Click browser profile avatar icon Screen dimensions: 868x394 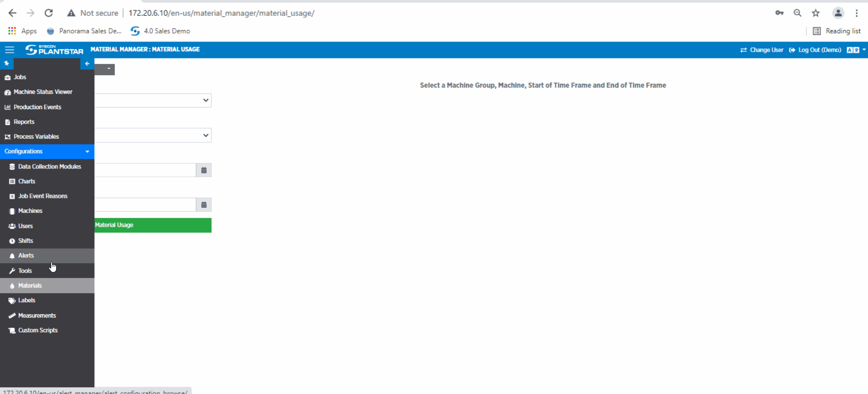click(838, 13)
